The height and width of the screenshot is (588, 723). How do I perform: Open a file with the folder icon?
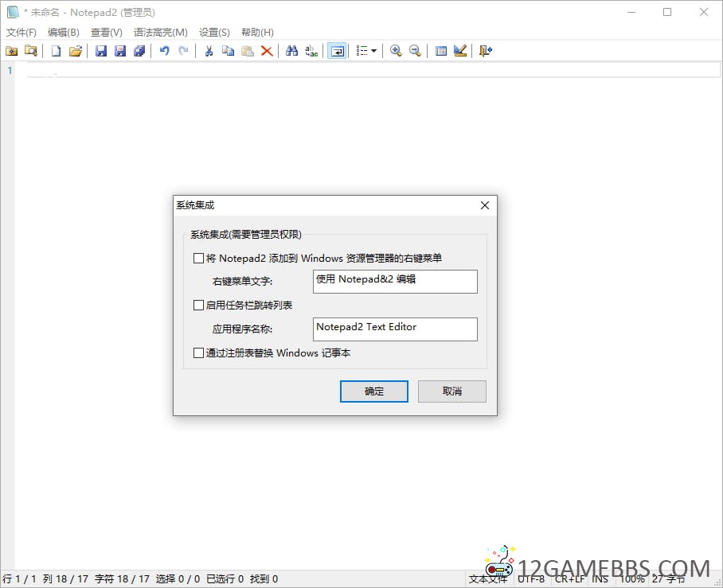(x=76, y=51)
